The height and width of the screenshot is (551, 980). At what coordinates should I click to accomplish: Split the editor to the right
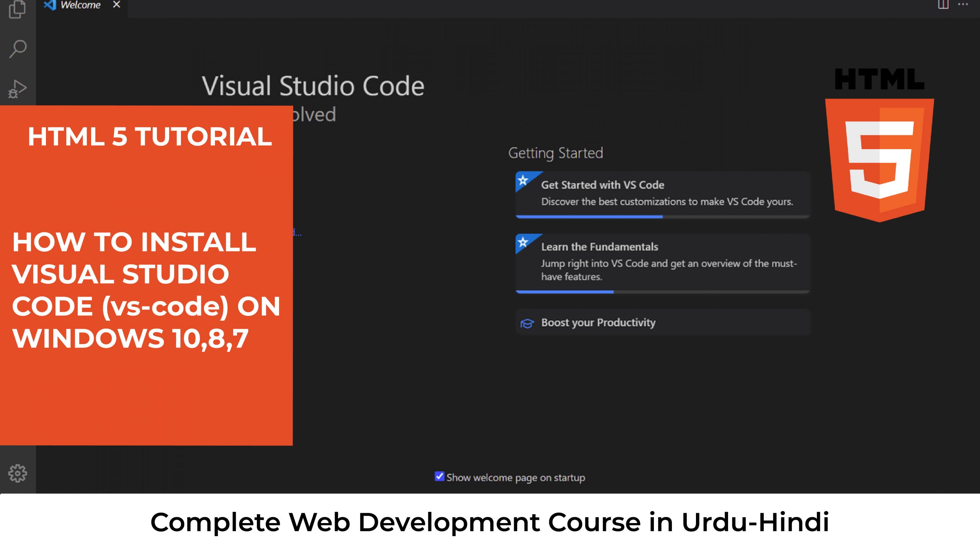pyautogui.click(x=943, y=5)
